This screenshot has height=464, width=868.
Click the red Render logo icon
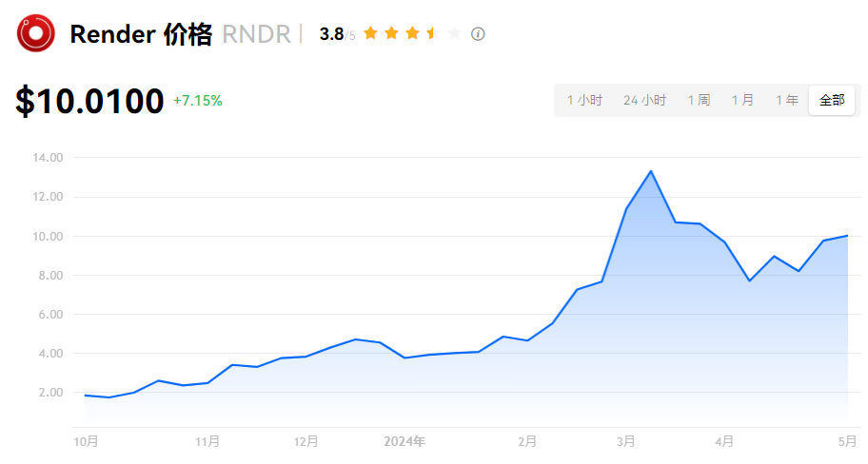pyautogui.click(x=36, y=34)
